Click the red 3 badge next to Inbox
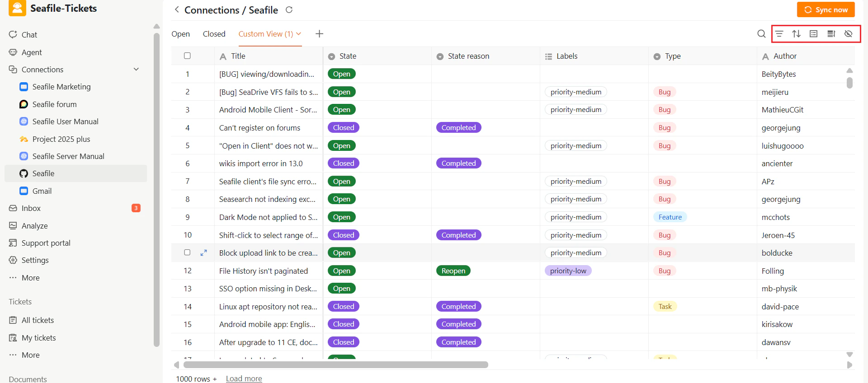 click(136, 208)
